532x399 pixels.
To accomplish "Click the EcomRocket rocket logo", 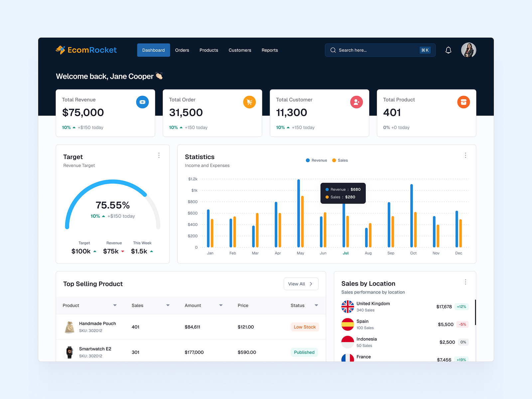I will 61,50.
